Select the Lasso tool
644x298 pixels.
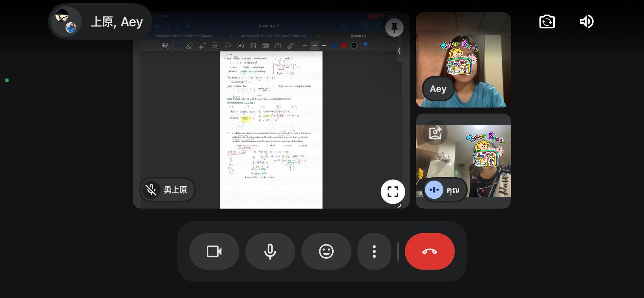coord(228,46)
